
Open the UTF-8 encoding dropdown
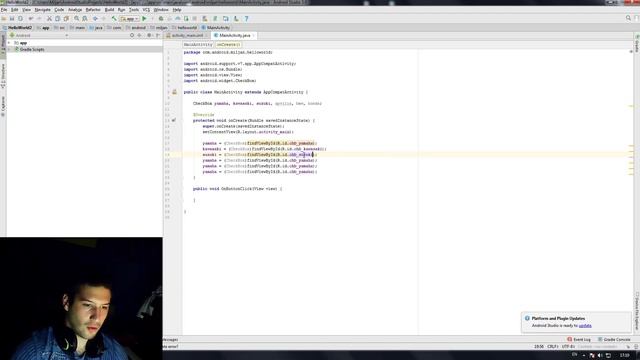(568, 347)
